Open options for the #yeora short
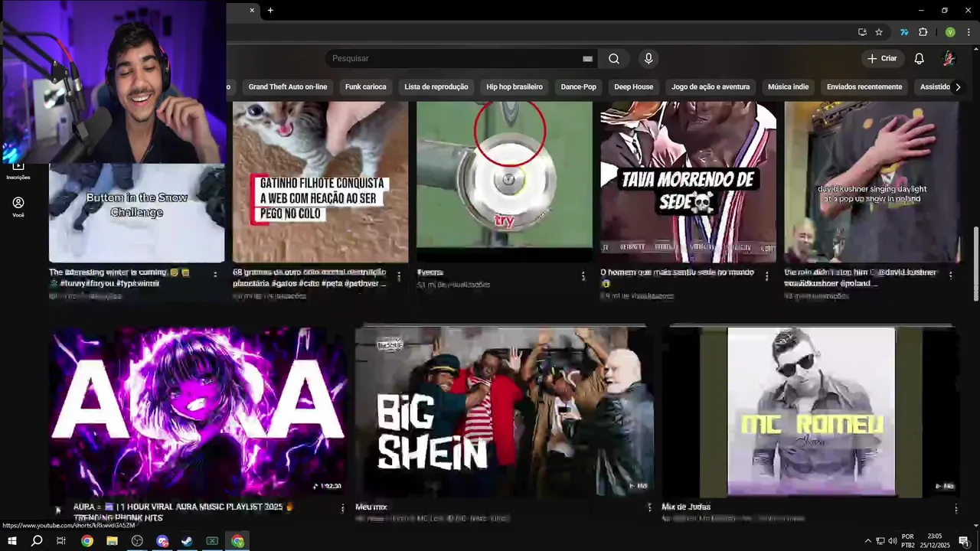Viewport: 980px width, 551px height. click(x=583, y=276)
